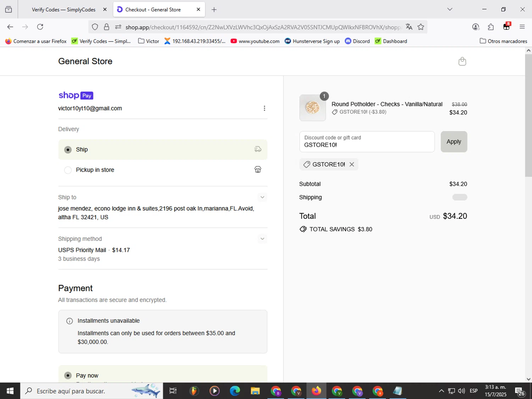
Task: Click the General Store header title
Action: tap(85, 61)
